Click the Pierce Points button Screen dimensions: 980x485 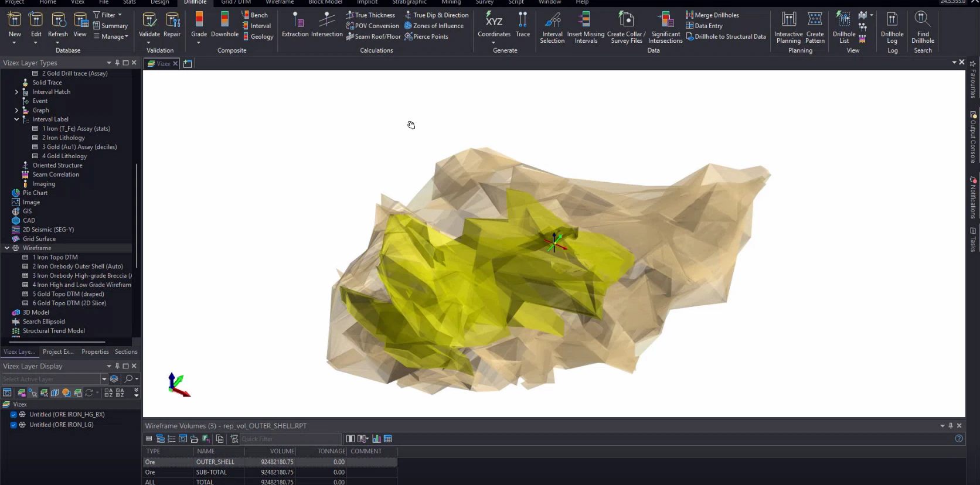(426, 36)
